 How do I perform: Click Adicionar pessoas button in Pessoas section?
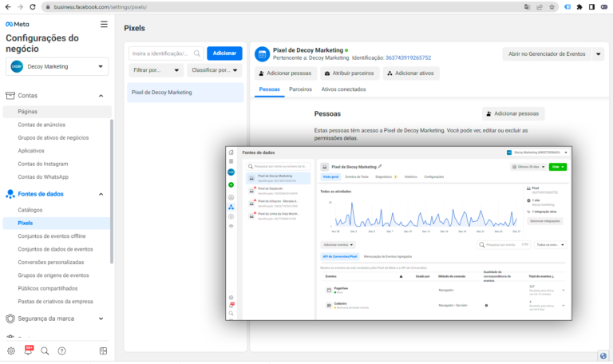pyautogui.click(x=513, y=113)
